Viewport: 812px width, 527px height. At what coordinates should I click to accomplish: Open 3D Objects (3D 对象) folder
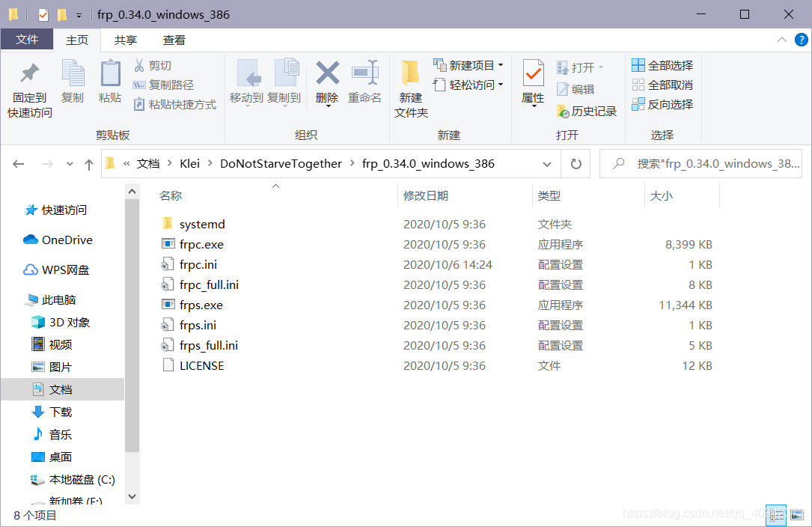(61, 323)
